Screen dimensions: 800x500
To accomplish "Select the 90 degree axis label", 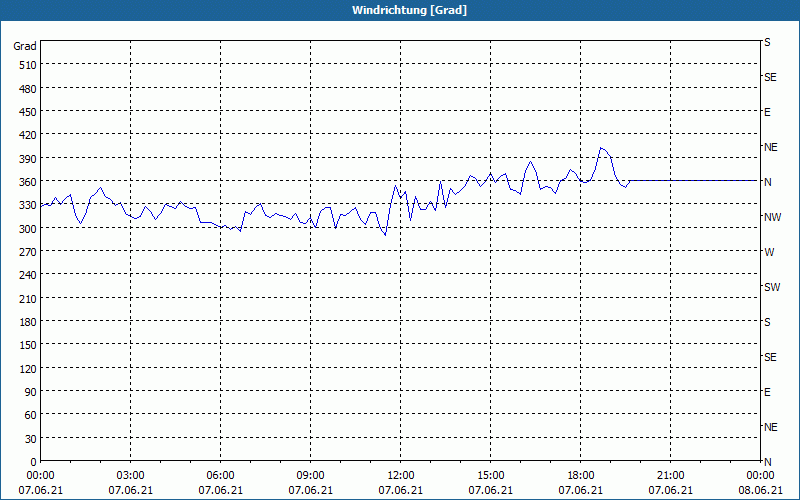I will (31, 392).
